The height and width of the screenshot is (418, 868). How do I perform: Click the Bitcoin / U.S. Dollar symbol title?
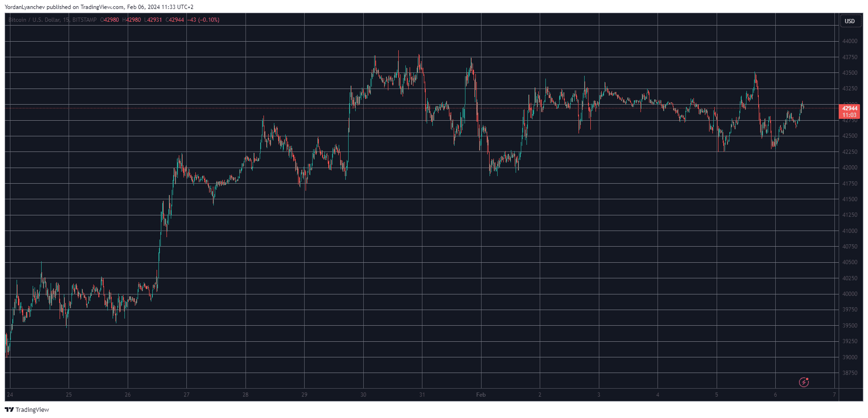pos(34,20)
